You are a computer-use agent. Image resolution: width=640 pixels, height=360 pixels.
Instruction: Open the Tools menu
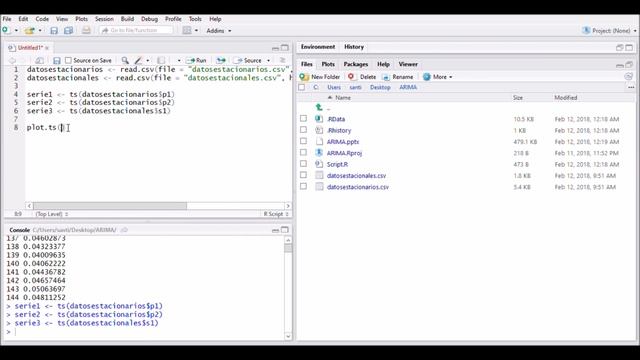[x=195, y=19]
